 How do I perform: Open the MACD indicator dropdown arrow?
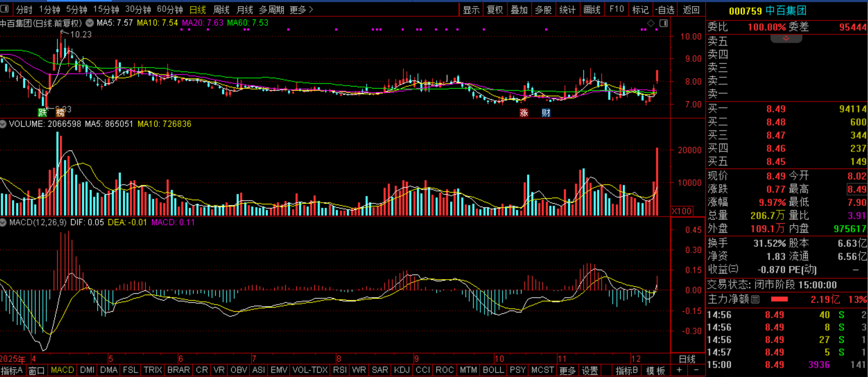pos(3,222)
